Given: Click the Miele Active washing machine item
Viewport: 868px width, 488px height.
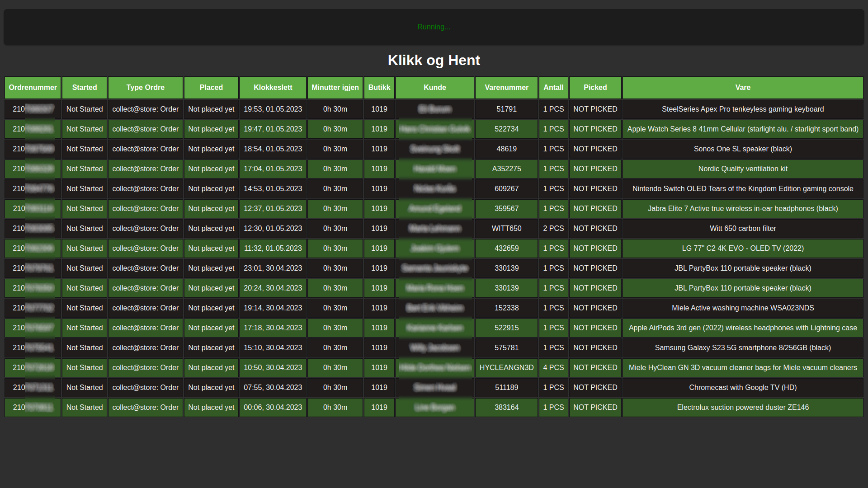Looking at the screenshot, I should tap(743, 308).
